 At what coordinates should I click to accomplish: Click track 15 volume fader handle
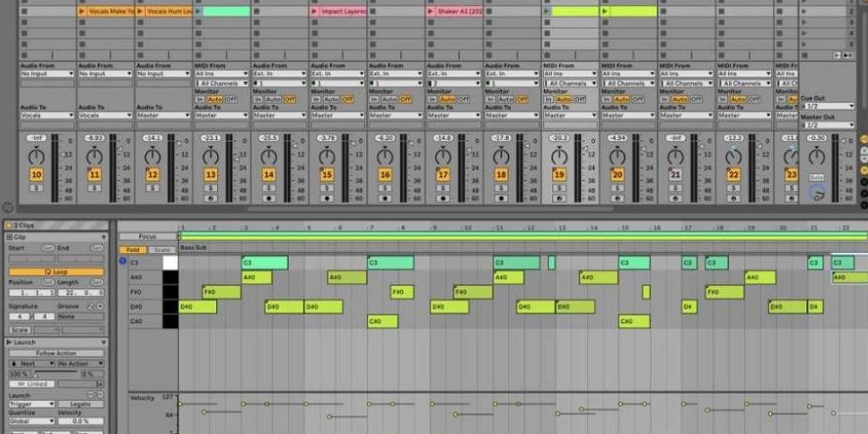(352, 143)
